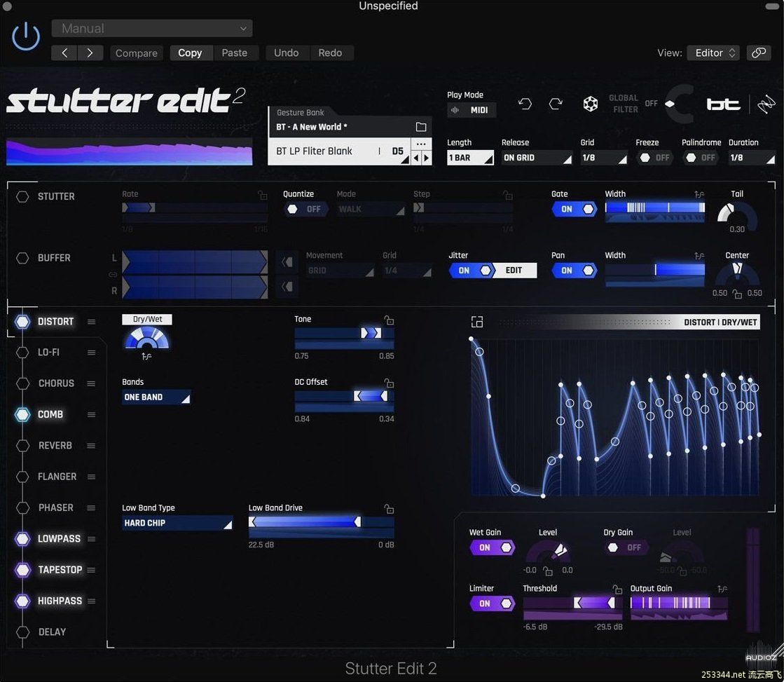Viewport: 784px width, 682px height.
Task: Click the DISTORT reorder handle icon
Action: (x=92, y=322)
